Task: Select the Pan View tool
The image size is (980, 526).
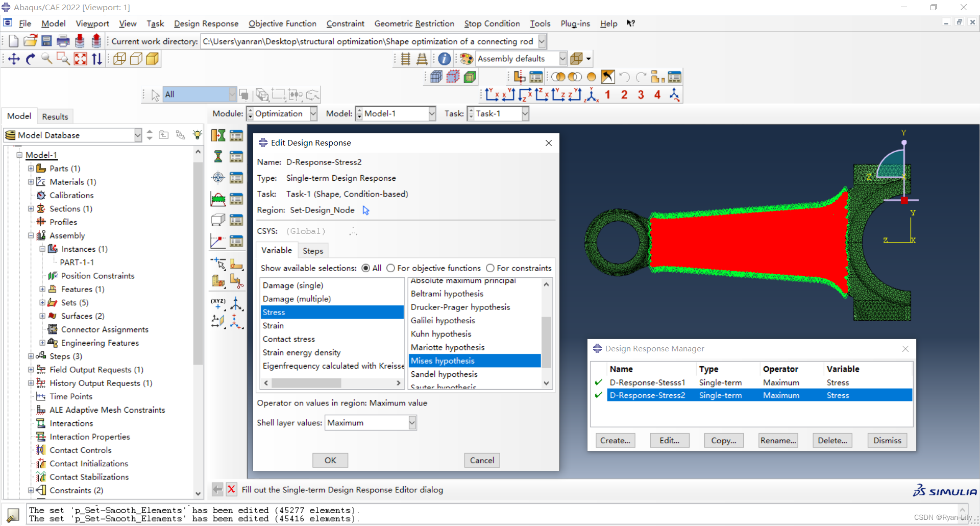Action: tap(14, 59)
